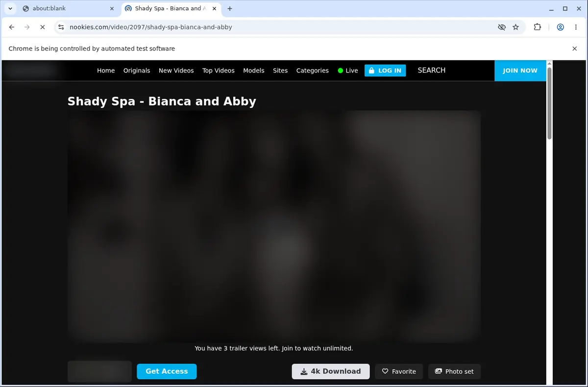The width and height of the screenshot is (588, 387).
Task: Click the '3 trailer views left' notice text
Action: coord(274,348)
